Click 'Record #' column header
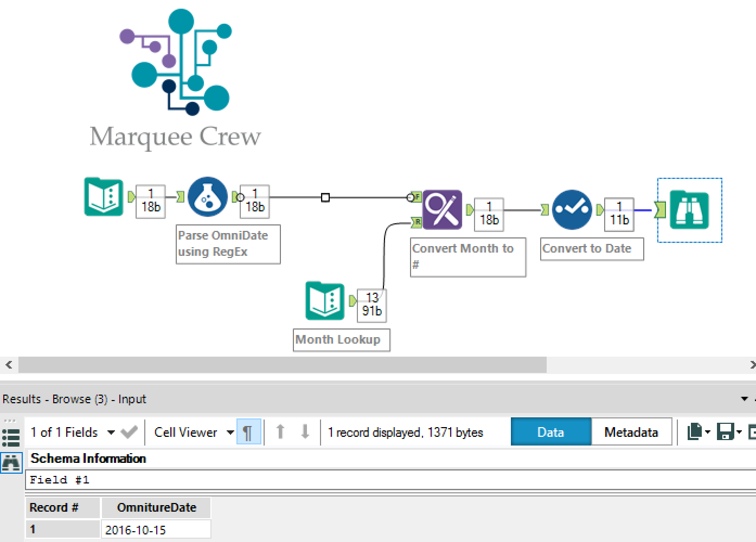The image size is (756, 542). (x=62, y=508)
